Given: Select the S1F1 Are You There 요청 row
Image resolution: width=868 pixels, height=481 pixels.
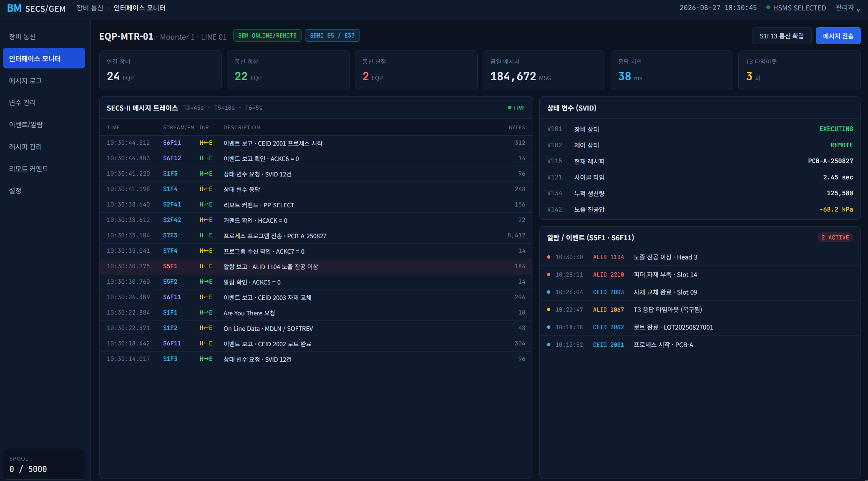Looking at the screenshot, I should 316,313.
